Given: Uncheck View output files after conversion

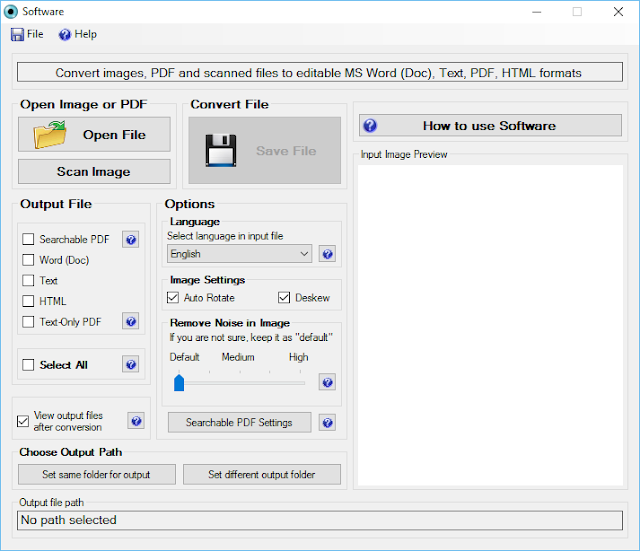Looking at the screenshot, I should click(x=23, y=421).
